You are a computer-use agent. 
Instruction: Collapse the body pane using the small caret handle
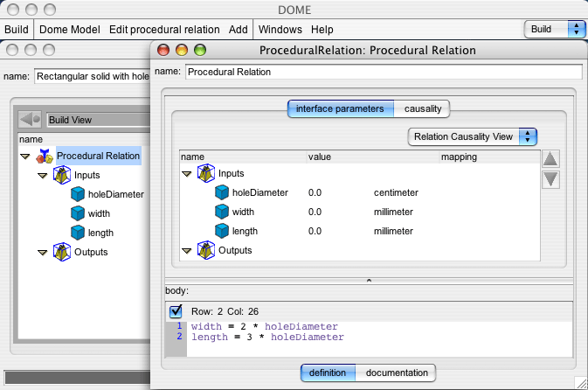coord(369,281)
